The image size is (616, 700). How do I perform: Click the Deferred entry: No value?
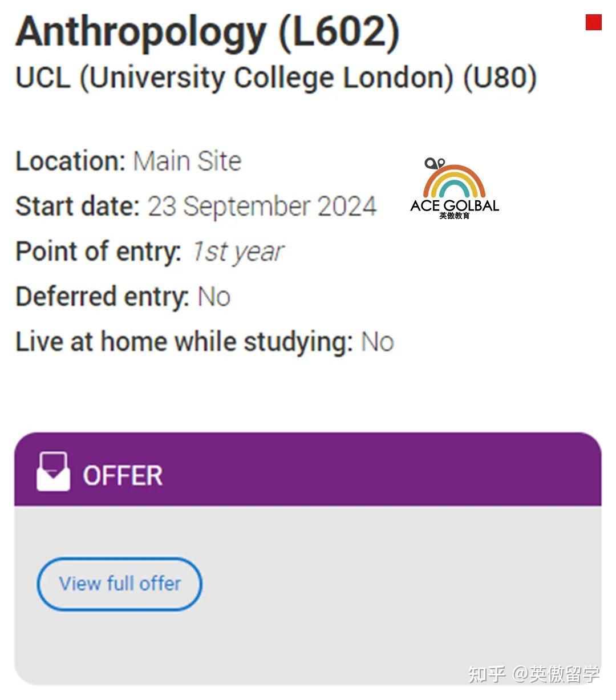tap(213, 296)
